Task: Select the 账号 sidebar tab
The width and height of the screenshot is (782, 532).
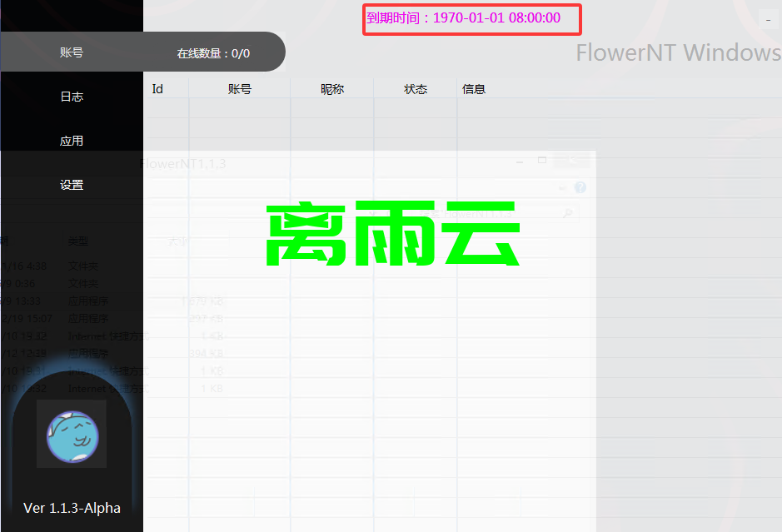Action: (72, 52)
